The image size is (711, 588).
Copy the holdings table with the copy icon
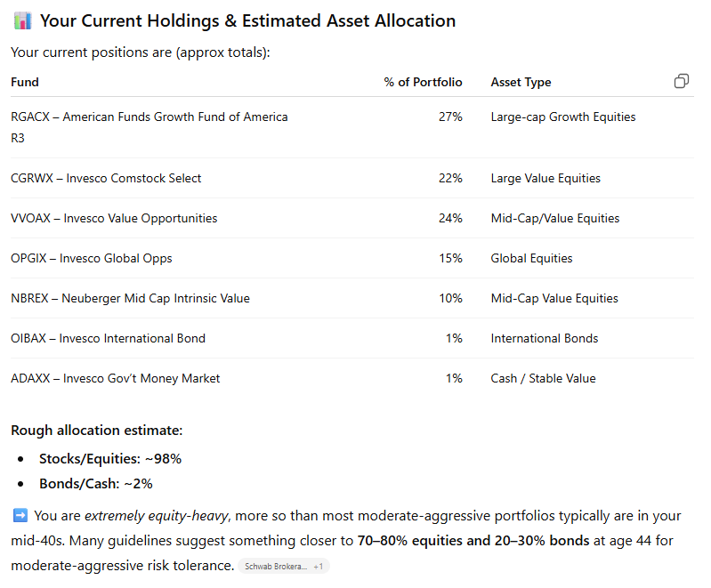tap(682, 82)
